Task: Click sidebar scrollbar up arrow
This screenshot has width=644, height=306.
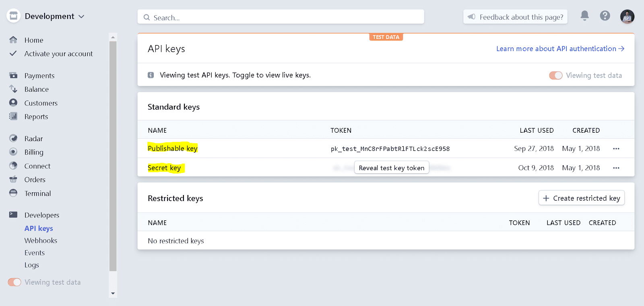Action: pyautogui.click(x=113, y=37)
